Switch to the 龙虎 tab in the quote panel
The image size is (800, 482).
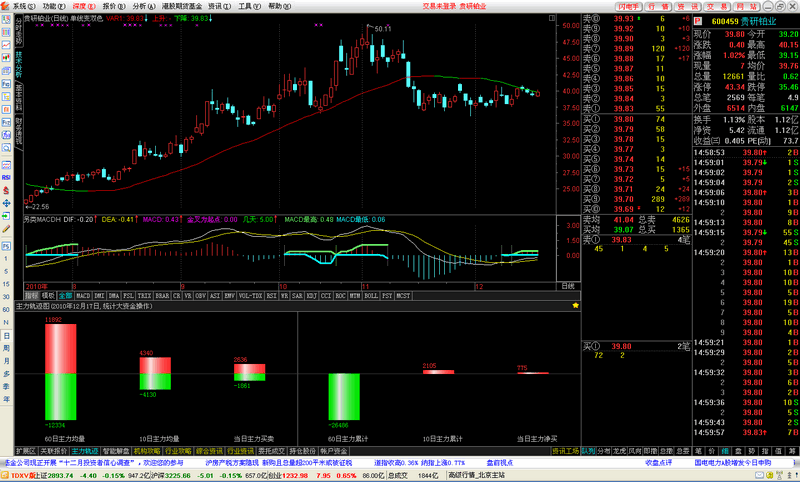[x=619, y=451]
